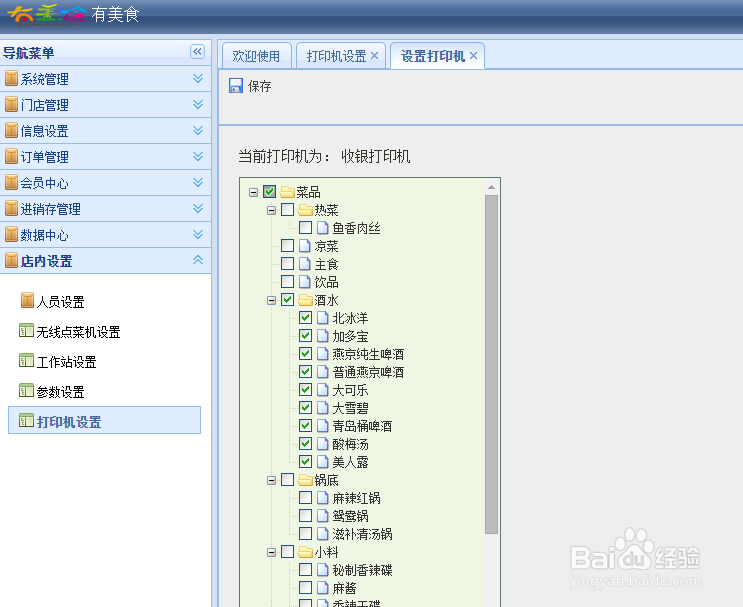Check the 热菜 category checkbox
Image resolution: width=743 pixels, height=607 pixels.
[x=288, y=210]
